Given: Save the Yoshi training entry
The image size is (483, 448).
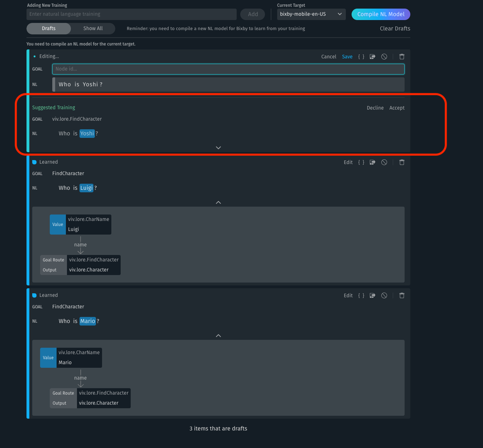Looking at the screenshot, I should (x=347, y=57).
